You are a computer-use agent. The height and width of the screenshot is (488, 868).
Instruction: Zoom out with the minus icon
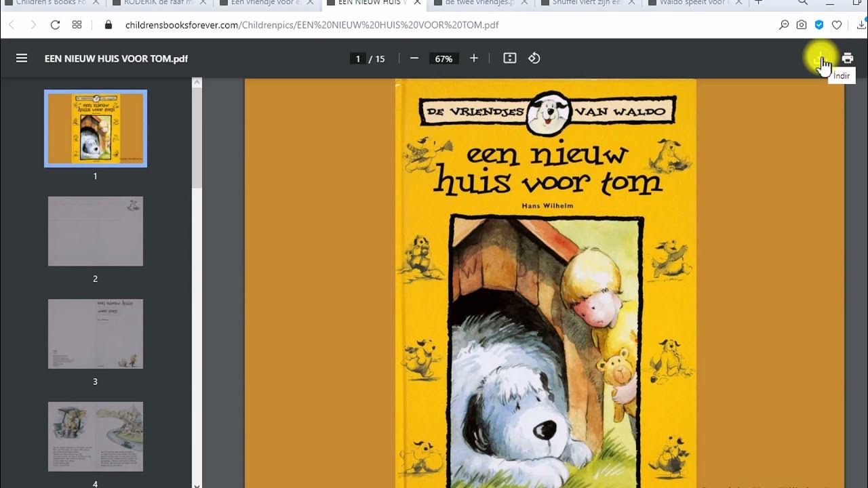point(414,58)
